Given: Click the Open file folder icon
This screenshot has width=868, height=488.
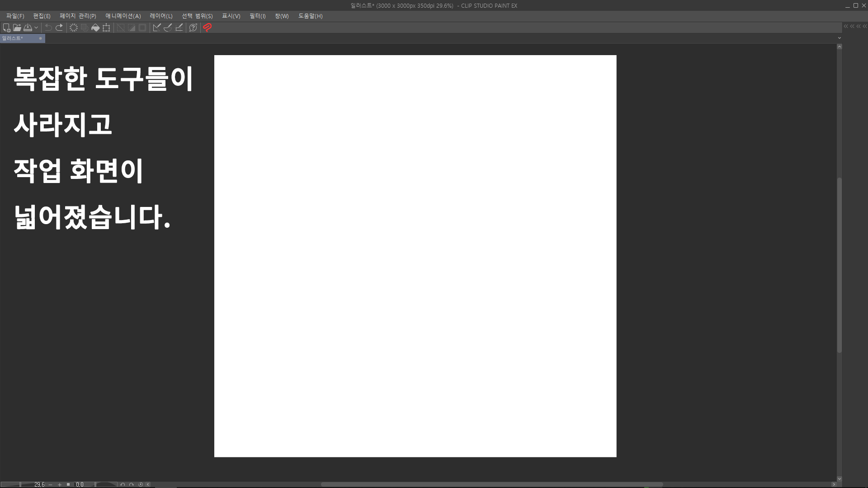Looking at the screenshot, I should click(x=17, y=28).
